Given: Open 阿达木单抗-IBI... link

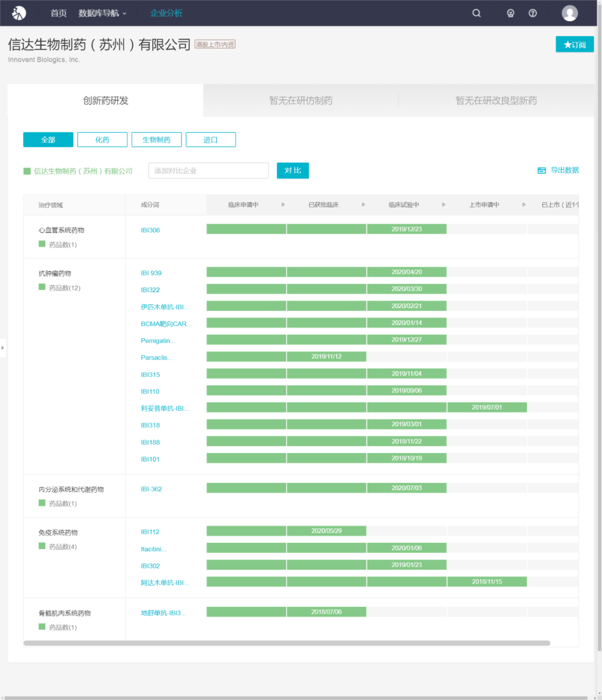Looking at the screenshot, I should pyautogui.click(x=165, y=583).
